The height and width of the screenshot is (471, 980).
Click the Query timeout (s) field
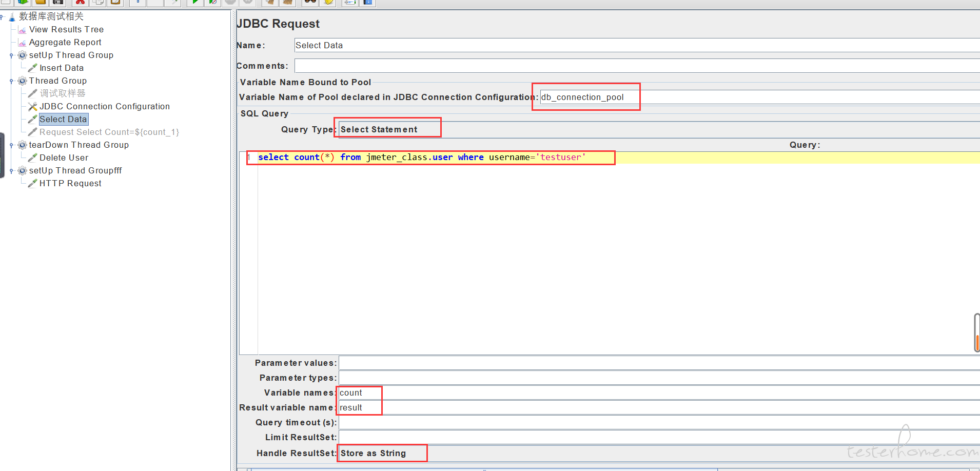[659, 422]
